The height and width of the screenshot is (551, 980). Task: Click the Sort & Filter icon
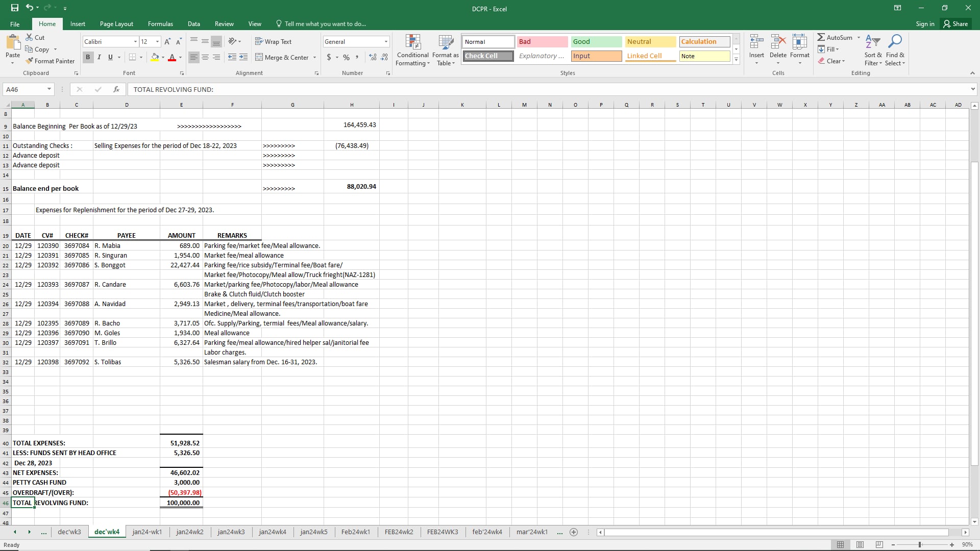(x=873, y=42)
